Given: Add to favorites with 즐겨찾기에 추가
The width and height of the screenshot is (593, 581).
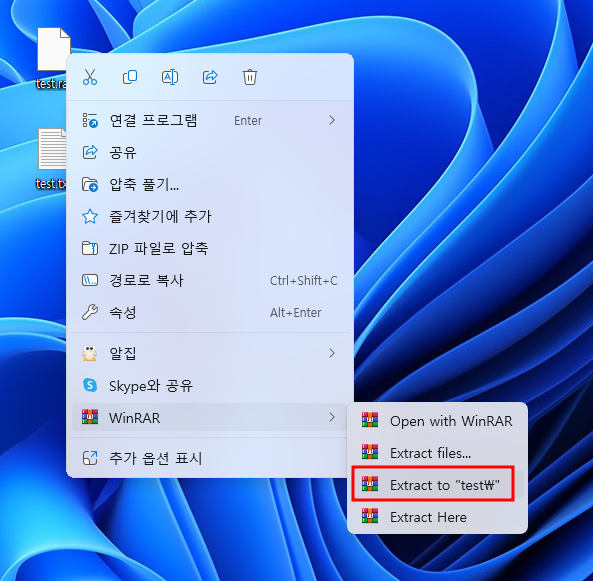Looking at the screenshot, I should pyautogui.click(x=210, y=216).
